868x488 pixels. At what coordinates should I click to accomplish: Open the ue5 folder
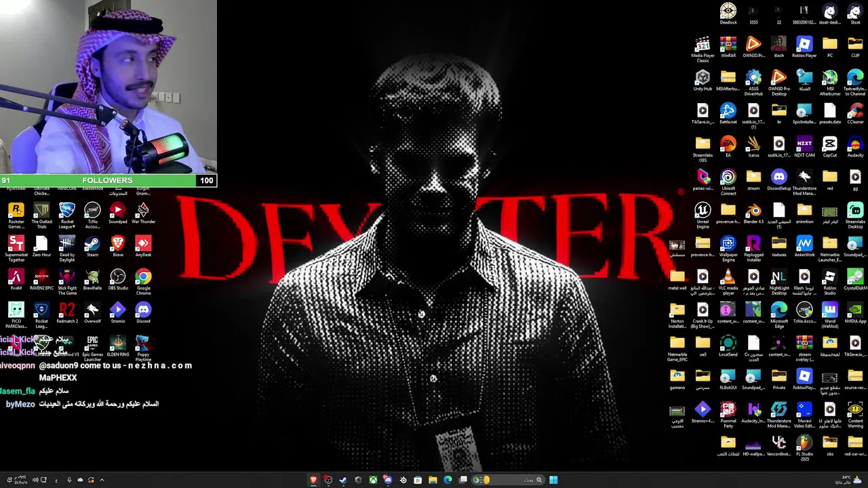coord(703,346)
